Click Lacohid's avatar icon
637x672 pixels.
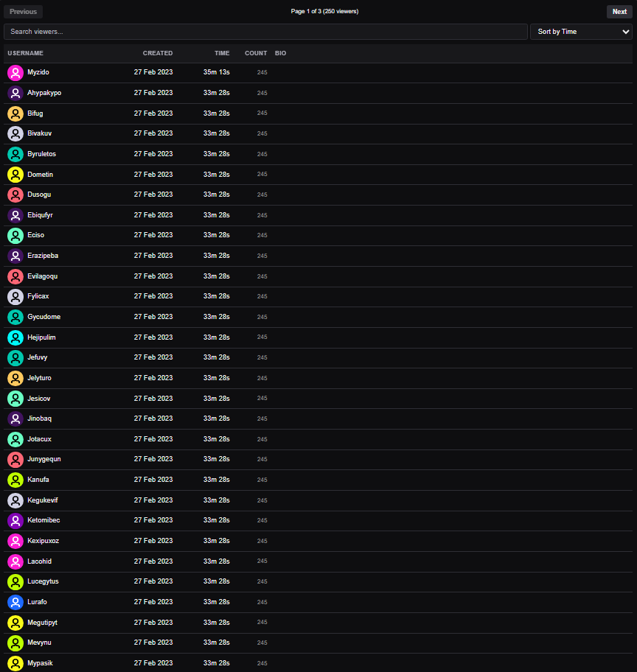(x=15, y=561)
